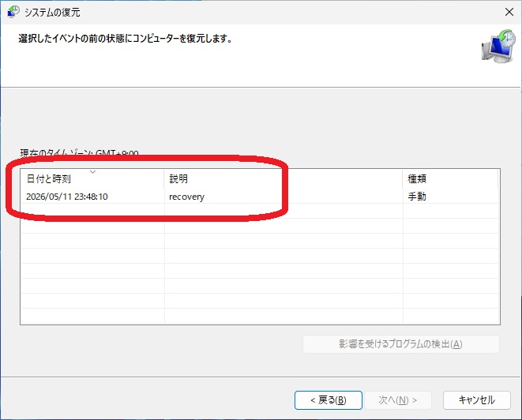Go back with 戻る(B) button
The height and width of the screenshot is (420, 522).
tap(329, 400)
